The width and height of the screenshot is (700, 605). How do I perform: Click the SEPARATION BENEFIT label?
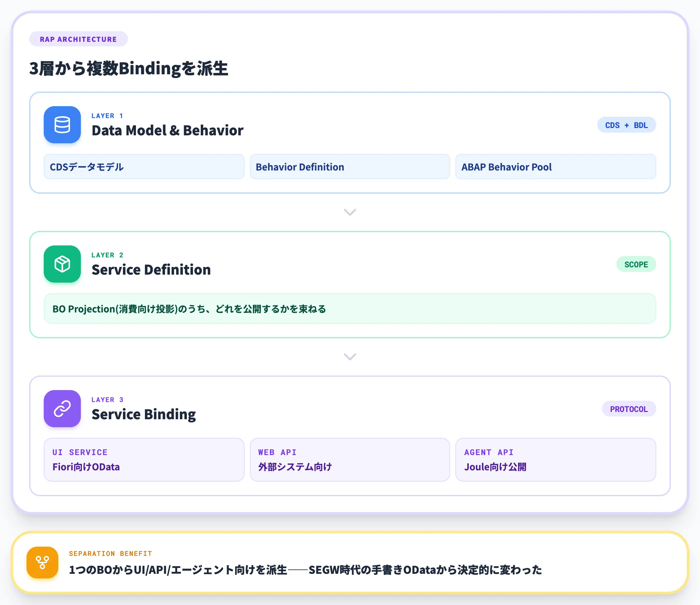coord(110,554)
